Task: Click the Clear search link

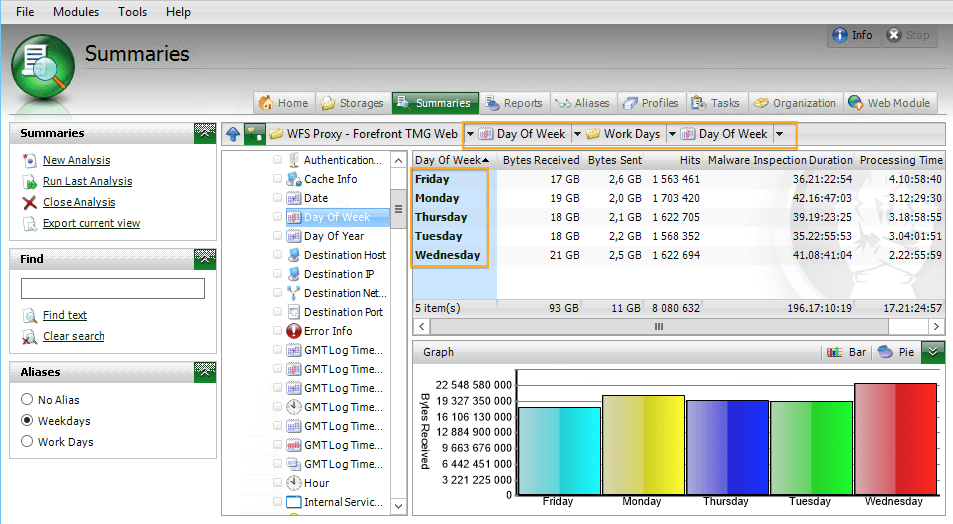Action: point(74,336)
